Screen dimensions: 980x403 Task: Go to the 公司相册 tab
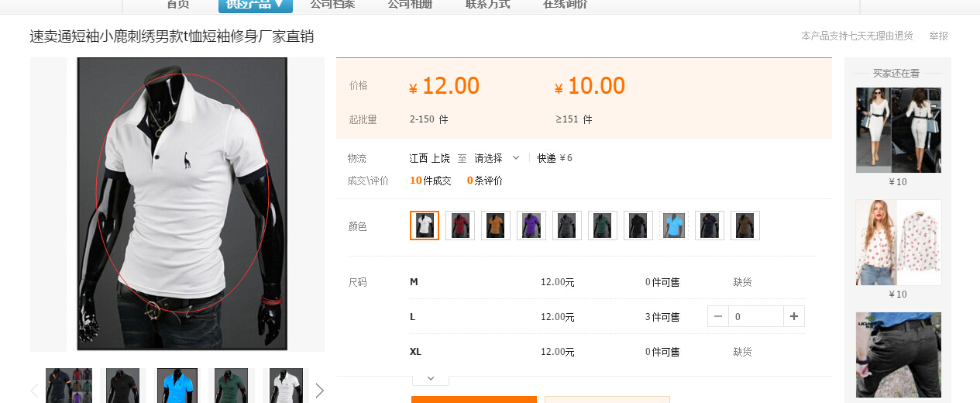[410, 5]
